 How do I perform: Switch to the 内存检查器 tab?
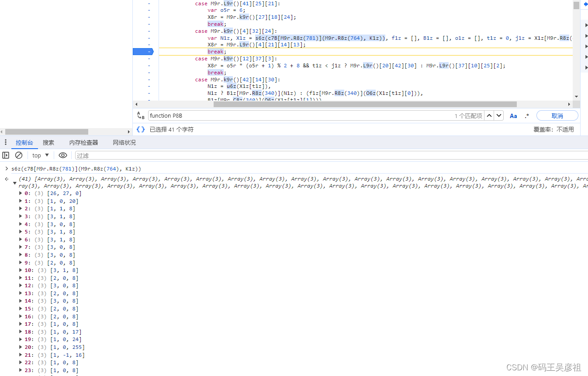(83, 143)
